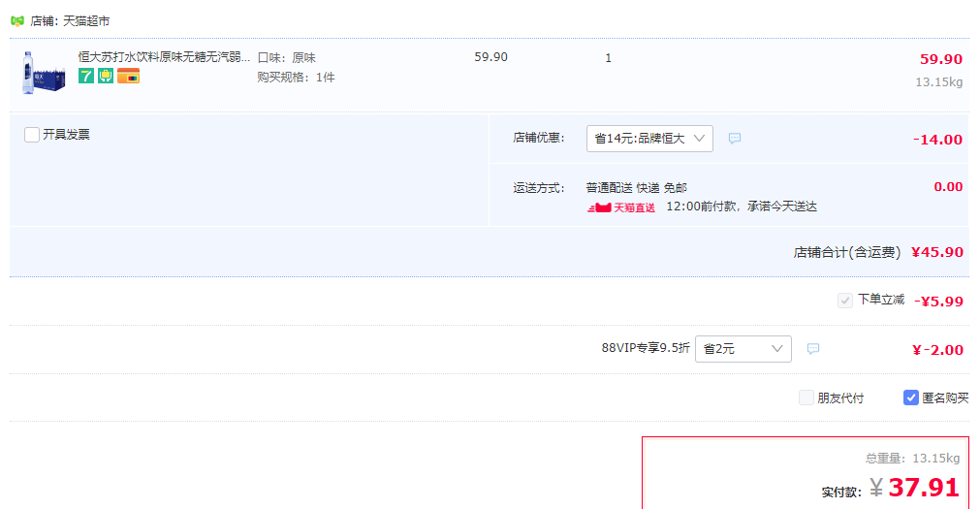The image size is (980, 509).
Task: Click the item subtotal 59.90 in red
Action: (940, 59)
